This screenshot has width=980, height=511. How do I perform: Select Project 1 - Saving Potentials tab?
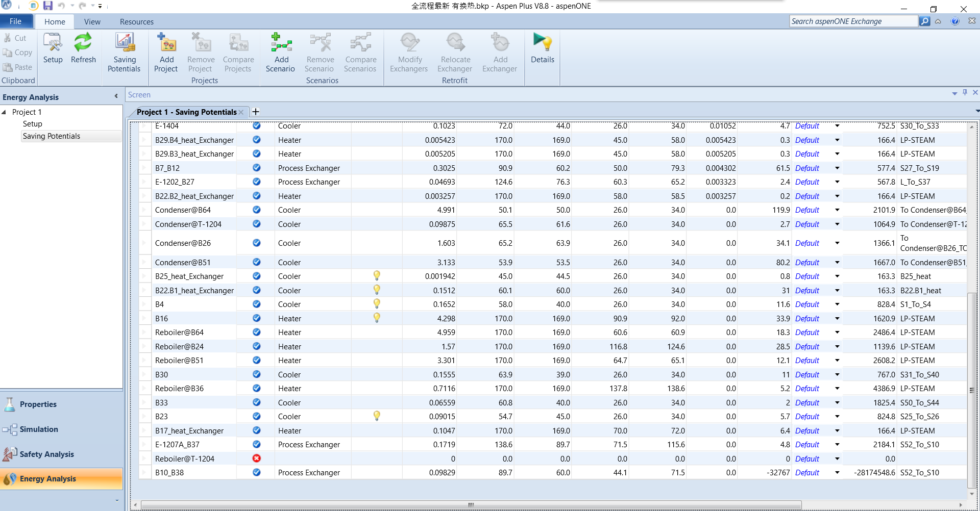[186, 112]
